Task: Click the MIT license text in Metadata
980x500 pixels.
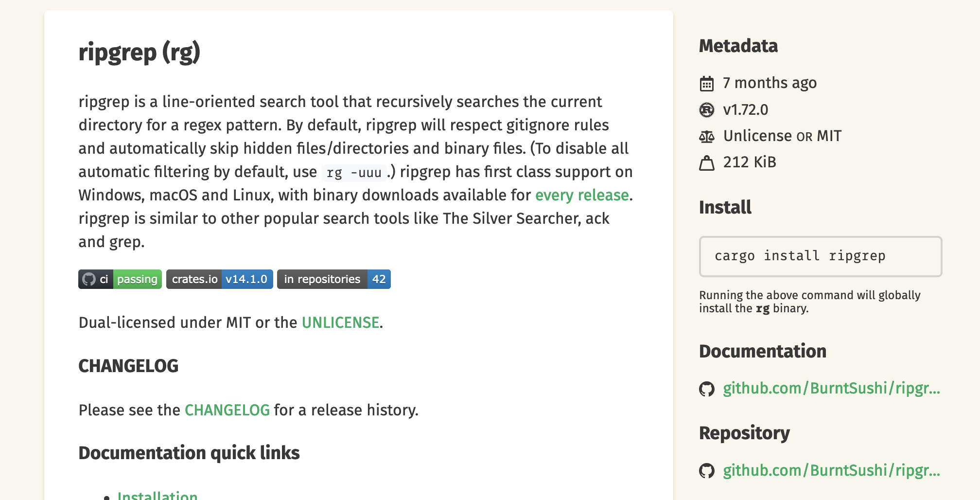Action: click(829, 136)
